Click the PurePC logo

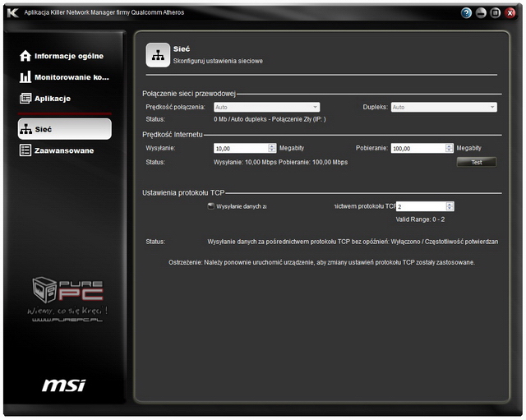[x=67, y=299]
